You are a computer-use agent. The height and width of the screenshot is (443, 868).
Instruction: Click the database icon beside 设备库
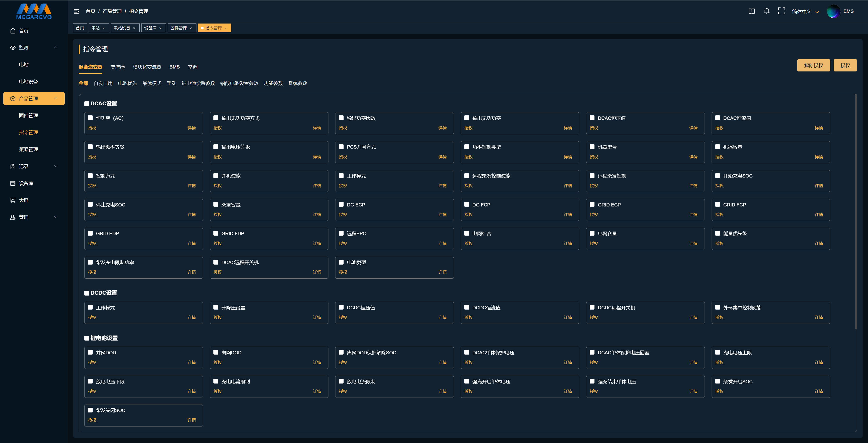13,183
